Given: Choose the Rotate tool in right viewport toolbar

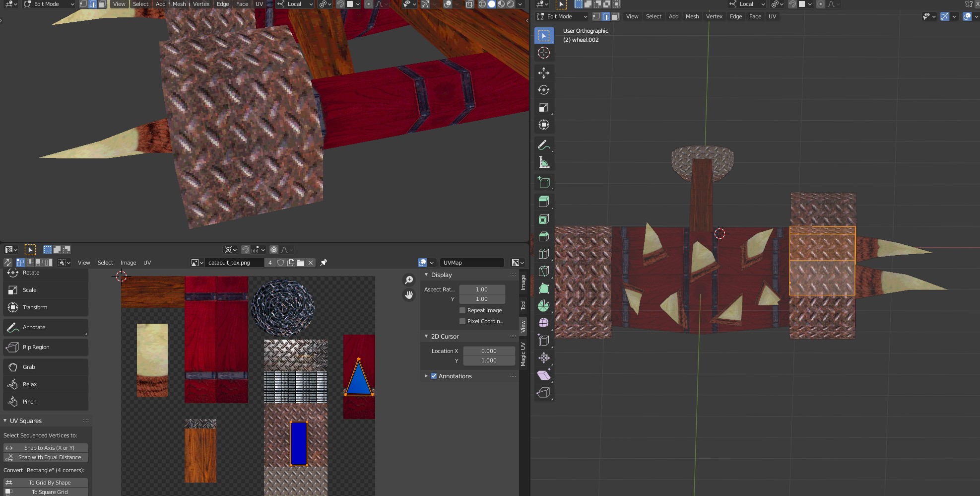Looking at the screenshot, I should [x=544, y=90].
